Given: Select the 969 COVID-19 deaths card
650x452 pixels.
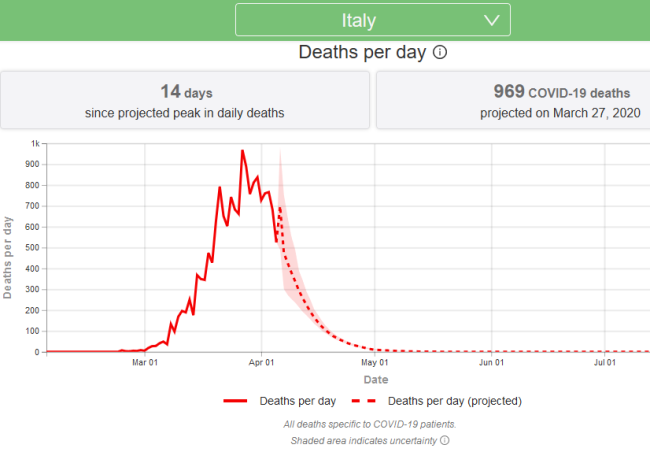Looking at the screenshot, I should [512, 100].
